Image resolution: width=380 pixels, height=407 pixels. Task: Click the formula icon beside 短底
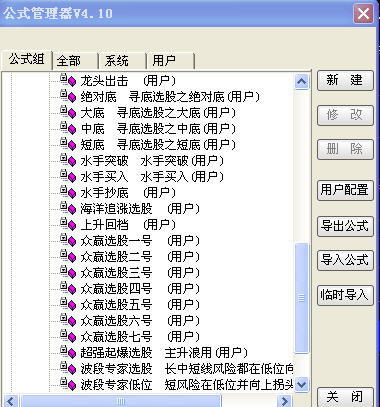(68, 144)
